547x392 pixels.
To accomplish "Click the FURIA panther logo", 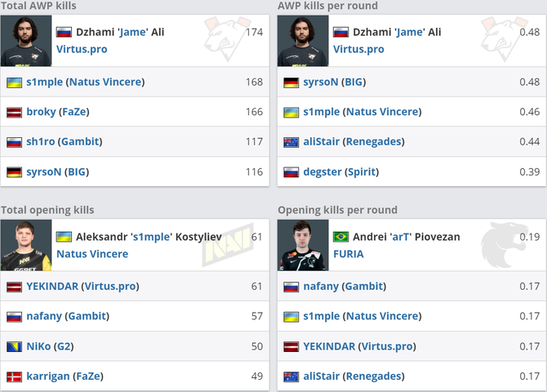I will [x=504, y=244].
